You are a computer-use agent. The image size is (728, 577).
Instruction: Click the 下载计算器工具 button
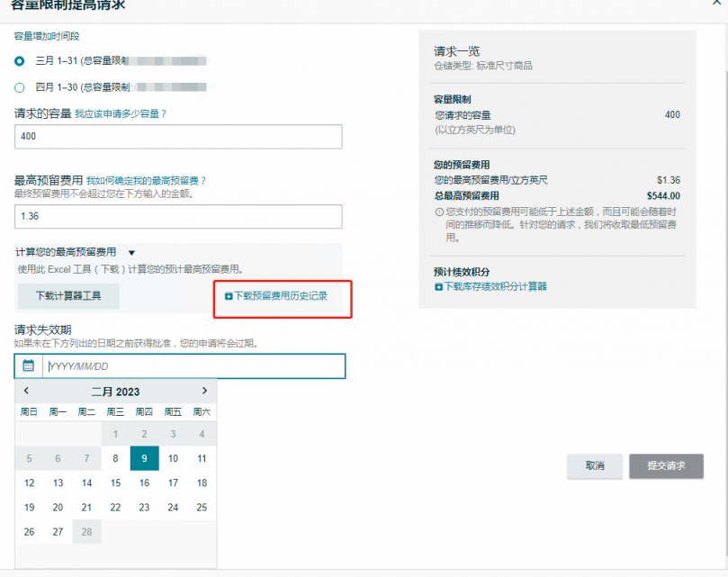pos(68,296)
